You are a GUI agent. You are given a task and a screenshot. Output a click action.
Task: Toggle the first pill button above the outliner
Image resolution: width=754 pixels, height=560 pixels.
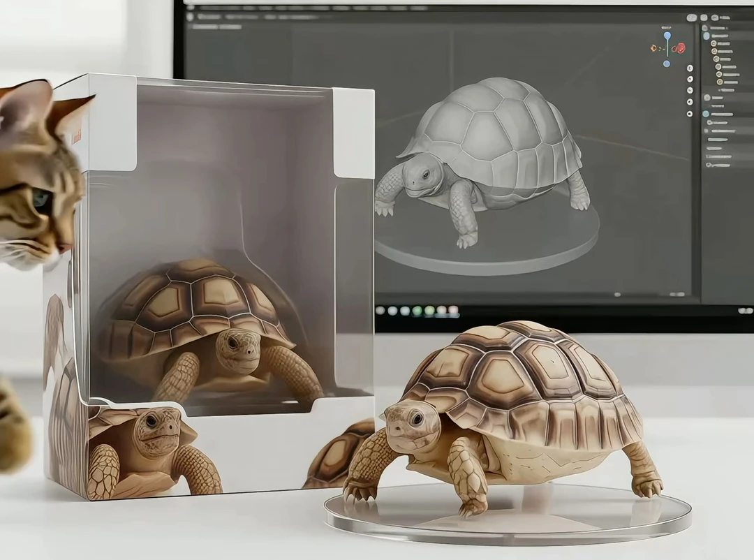[692, 17]
